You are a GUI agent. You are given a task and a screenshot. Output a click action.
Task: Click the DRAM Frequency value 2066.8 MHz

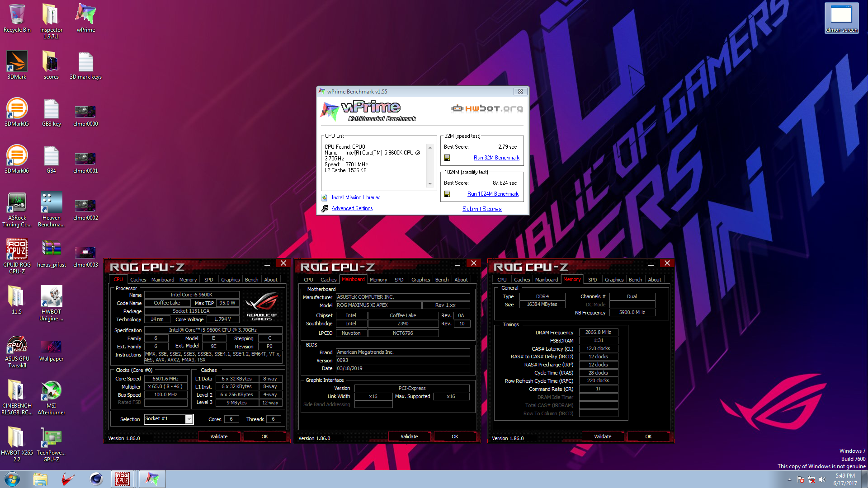598,333
